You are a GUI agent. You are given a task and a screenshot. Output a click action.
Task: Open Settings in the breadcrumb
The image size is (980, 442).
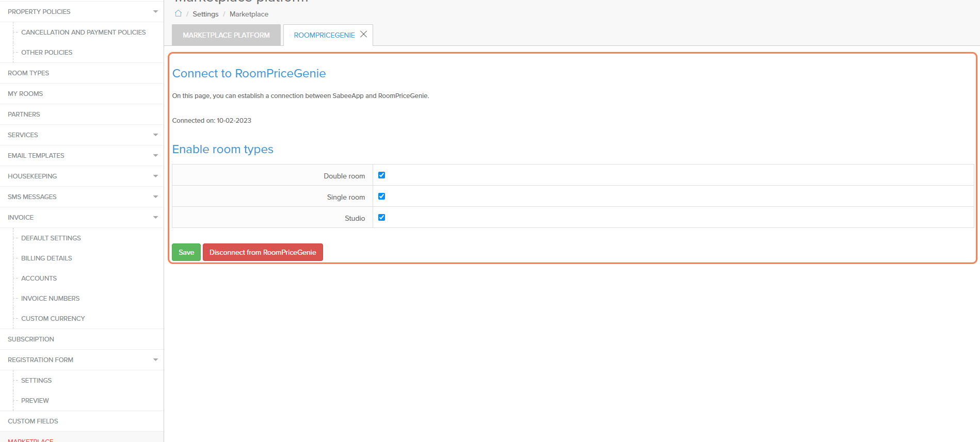(x=205, y=14)
